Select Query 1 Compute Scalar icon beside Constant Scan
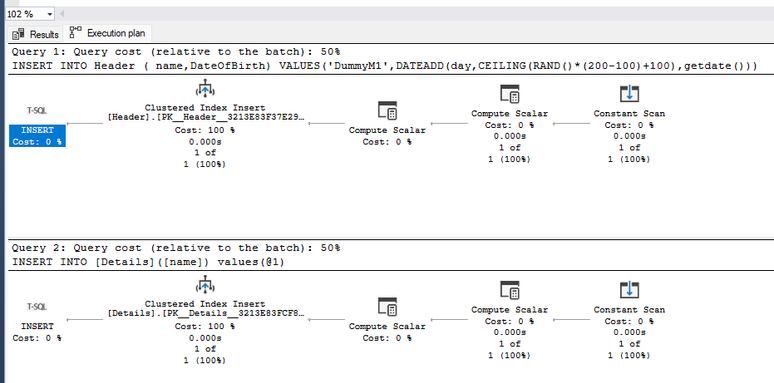 (x=509, y=94)
